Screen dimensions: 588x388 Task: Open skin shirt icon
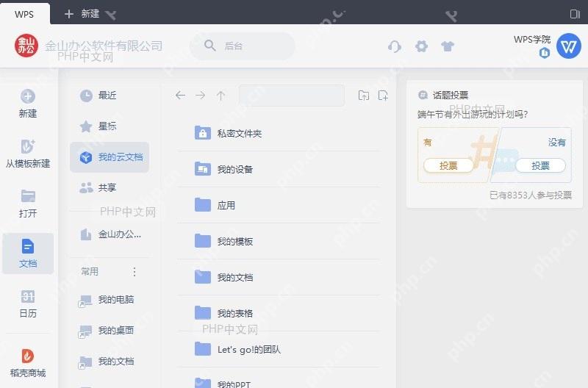click(x=448, y=46)
